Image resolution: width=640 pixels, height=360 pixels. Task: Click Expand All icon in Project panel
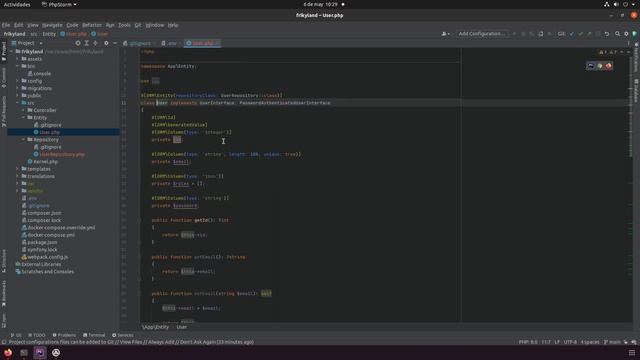[x=87, y=43]
